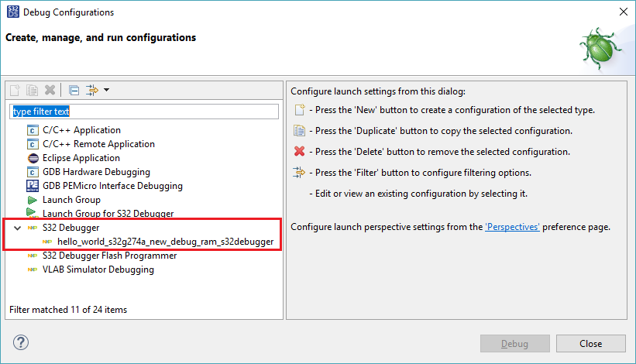Open Help with the question mark icon
The height and width of the screenshot is (364, 636).
(x=21, y=342)
